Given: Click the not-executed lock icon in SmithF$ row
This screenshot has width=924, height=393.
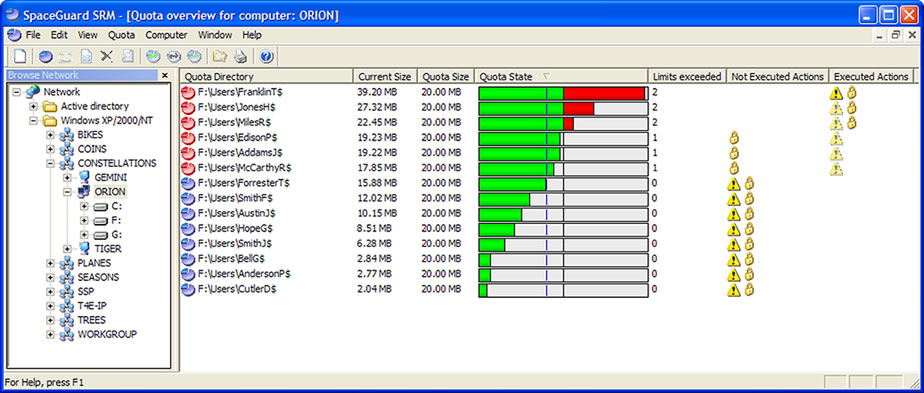Looking at the screenshot, I should [749, 199].
